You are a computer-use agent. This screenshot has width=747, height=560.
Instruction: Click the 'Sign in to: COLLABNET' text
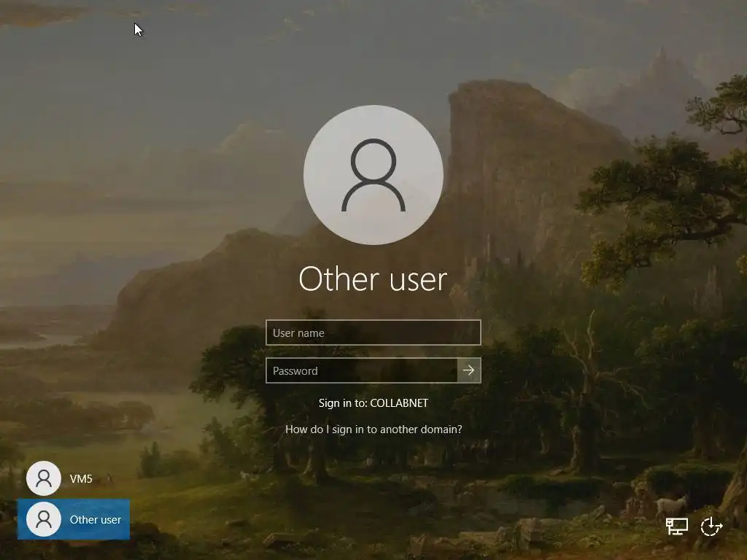(373, 402)
